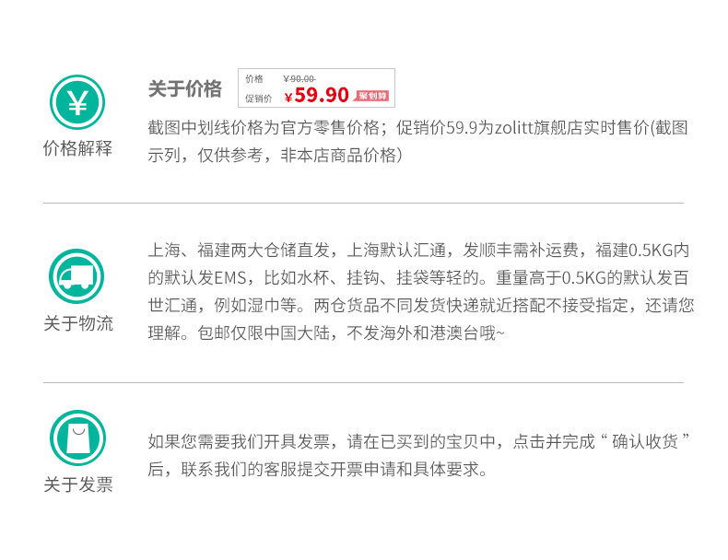Image resolution: width=728 pixels, height=560 pixels.
Task: Select the 关于物流 label
Action: (77, 323)
